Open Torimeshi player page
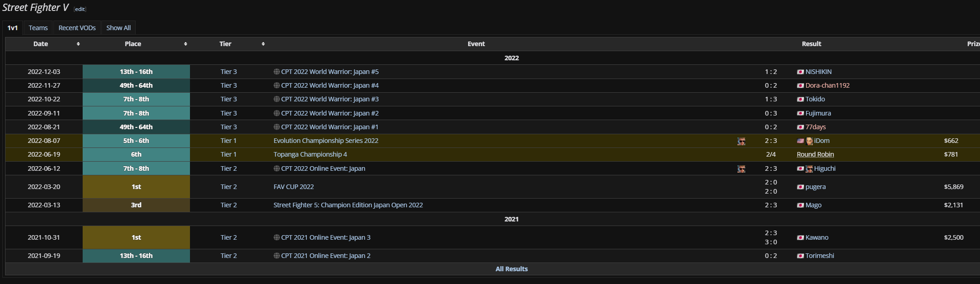Screen dimensions: 980x284 tap(820, 256)
